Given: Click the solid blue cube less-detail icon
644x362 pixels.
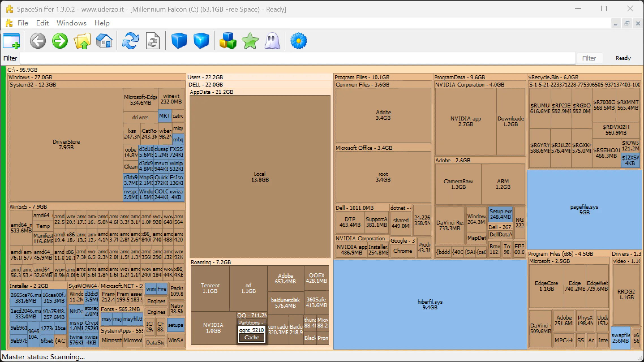Looking at the screenshot, I should point(179,41).
